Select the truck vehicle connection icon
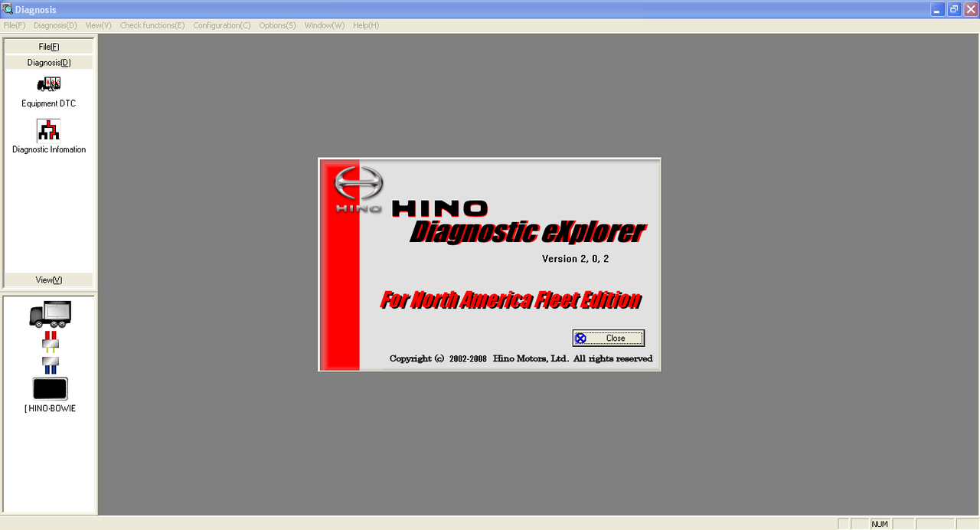Screen dimensions: 980x530 coord(51,314)
